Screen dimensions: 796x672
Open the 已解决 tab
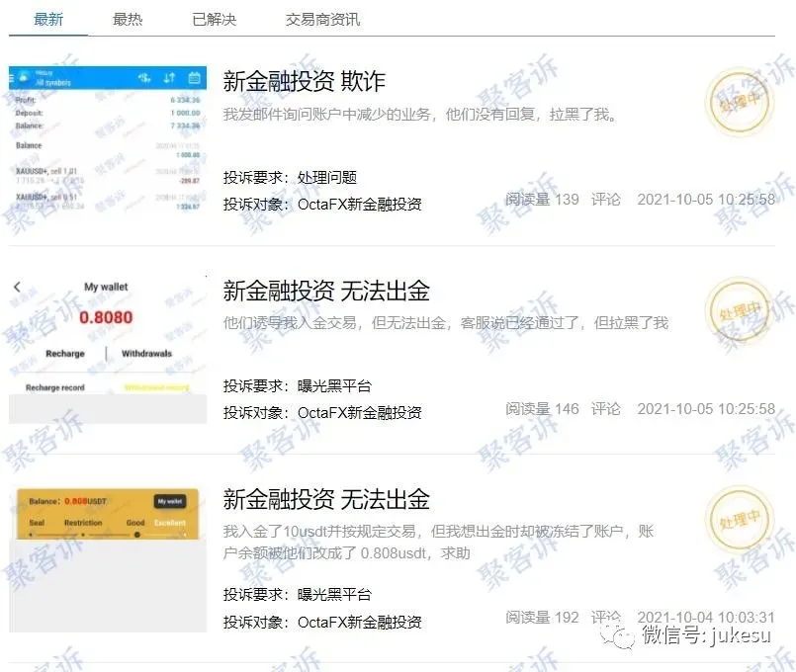click(x=215, y=20)
